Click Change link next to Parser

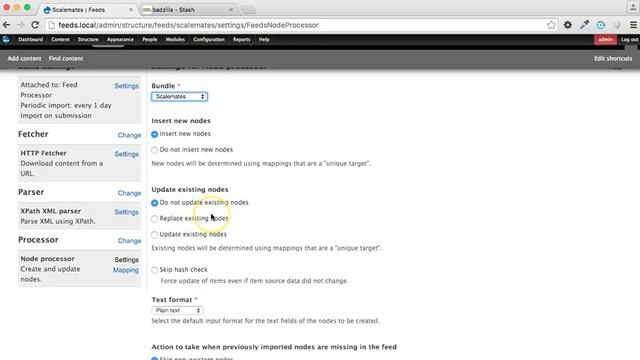(129, 193)
